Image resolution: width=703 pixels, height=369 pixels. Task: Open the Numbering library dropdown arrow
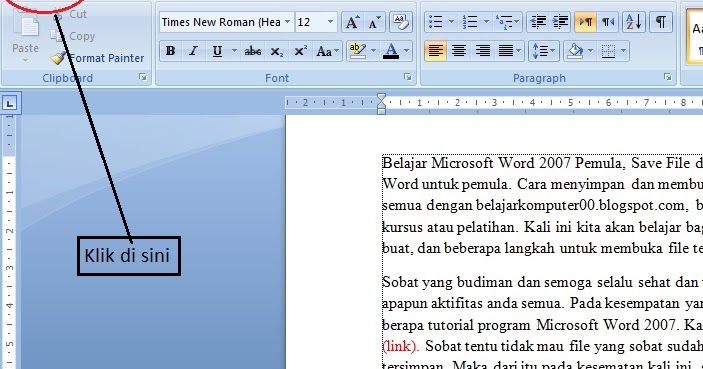click(x=486, y=22)
